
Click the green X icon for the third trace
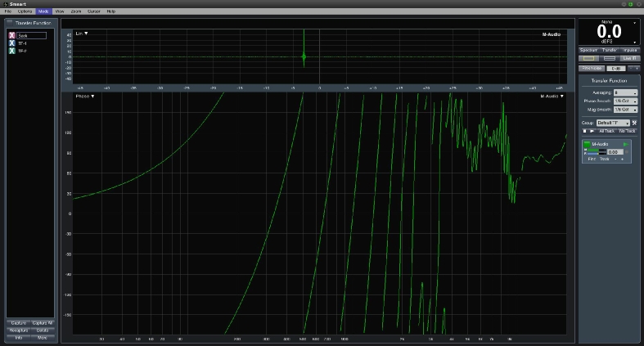[x=11, y=51]
